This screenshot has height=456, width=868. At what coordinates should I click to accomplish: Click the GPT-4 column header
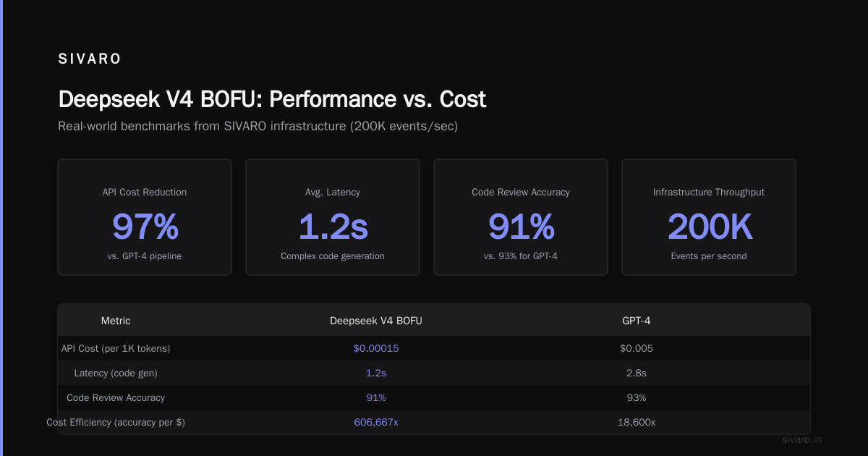(x=637, y=320)
